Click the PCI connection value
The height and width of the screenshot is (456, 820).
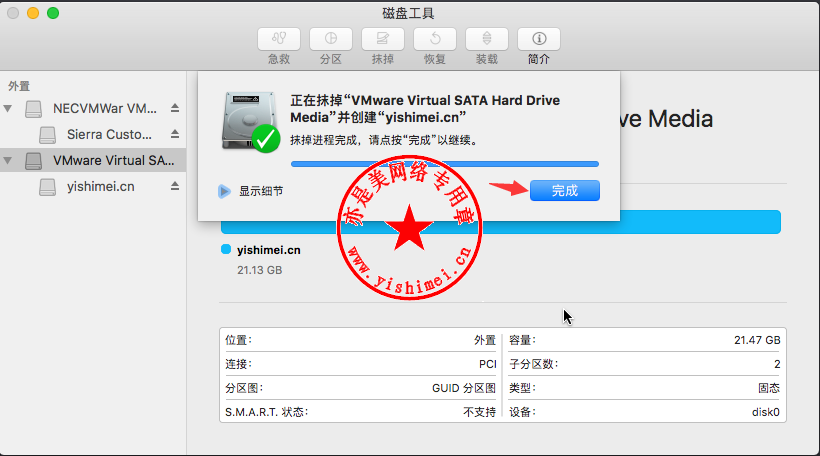point(487,364)
